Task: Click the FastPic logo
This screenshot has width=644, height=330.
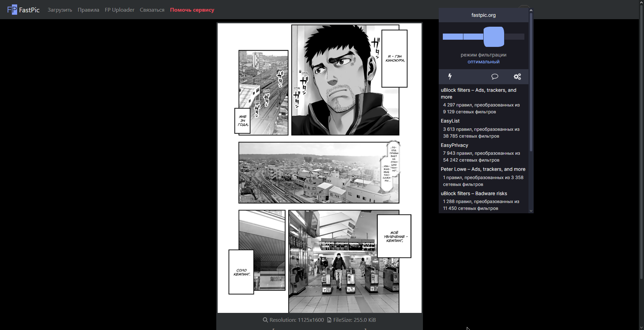Action: click(23, 10)
